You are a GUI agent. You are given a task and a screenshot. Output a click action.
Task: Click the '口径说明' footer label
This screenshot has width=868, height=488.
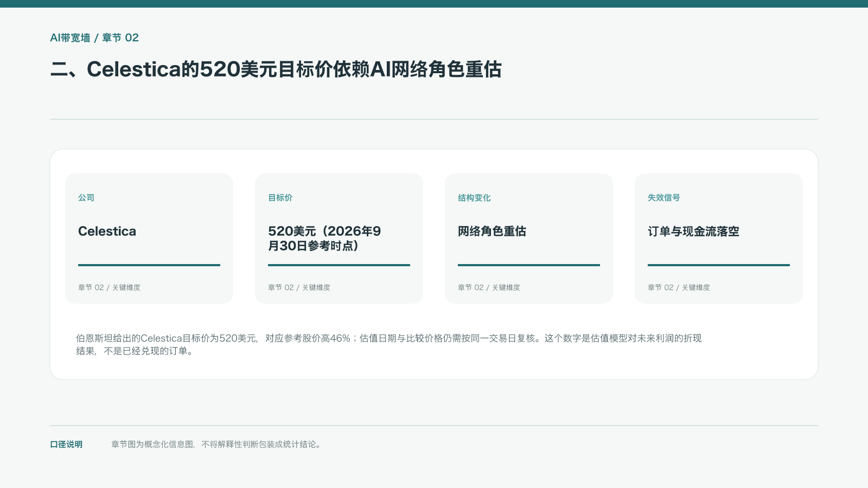(x=66, y=445)
